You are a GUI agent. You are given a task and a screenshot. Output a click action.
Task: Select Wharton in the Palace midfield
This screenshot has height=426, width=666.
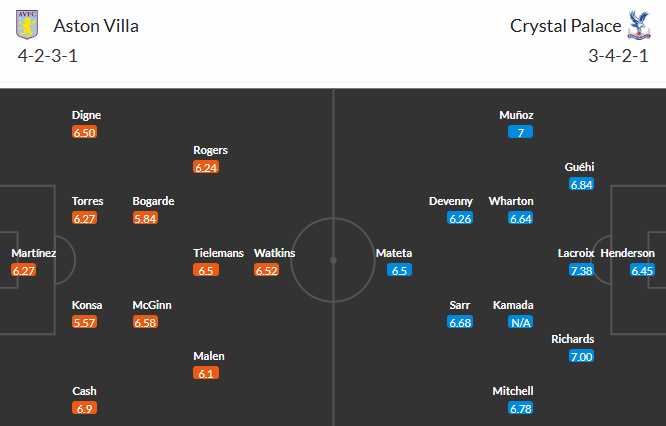[511, 201]
